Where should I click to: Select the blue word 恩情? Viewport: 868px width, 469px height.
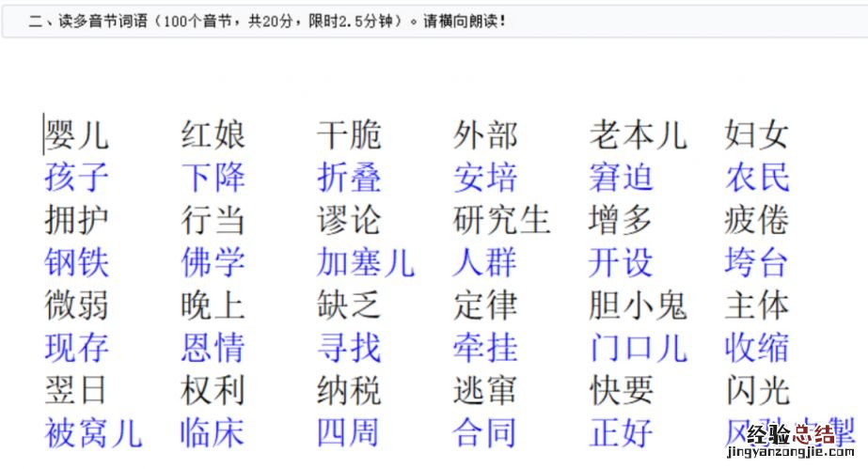[213, 348]
